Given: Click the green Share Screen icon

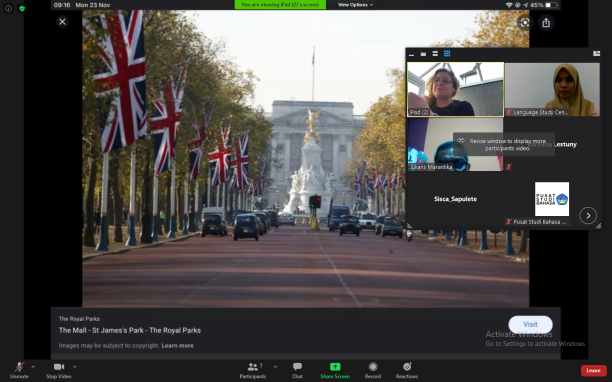Looking at the screenshot, I should [x=335, y=366].
